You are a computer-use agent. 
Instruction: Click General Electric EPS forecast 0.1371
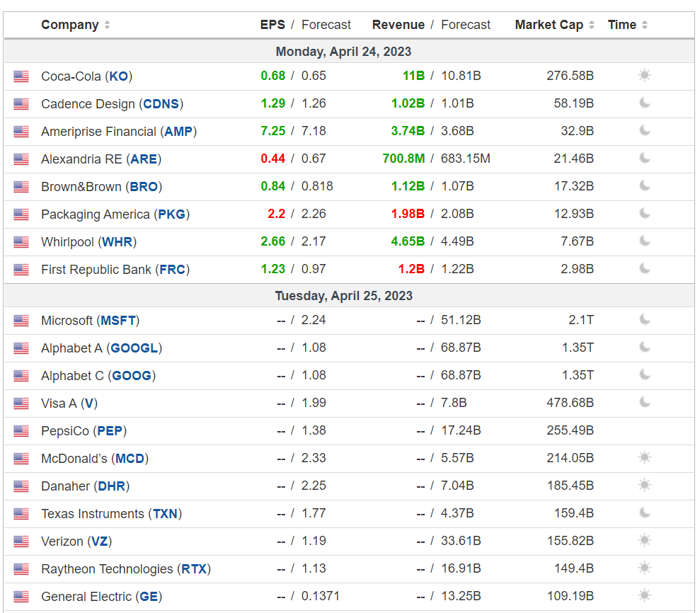321,596
